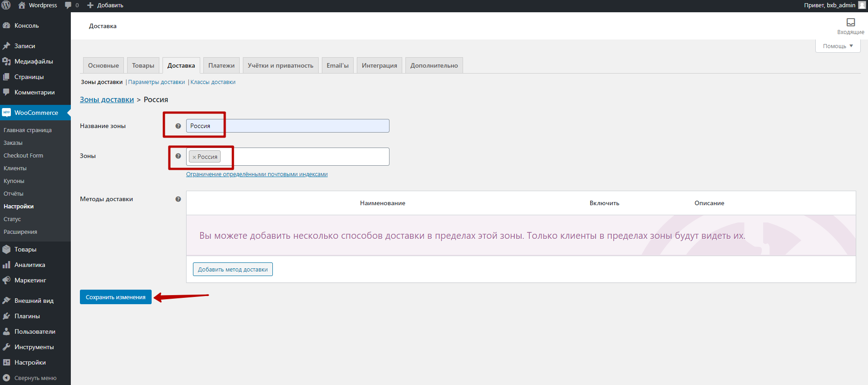Viewport: 868px width, 385px height.
Task: Click the help icon for Название зоны
Action: click(178, 126)
